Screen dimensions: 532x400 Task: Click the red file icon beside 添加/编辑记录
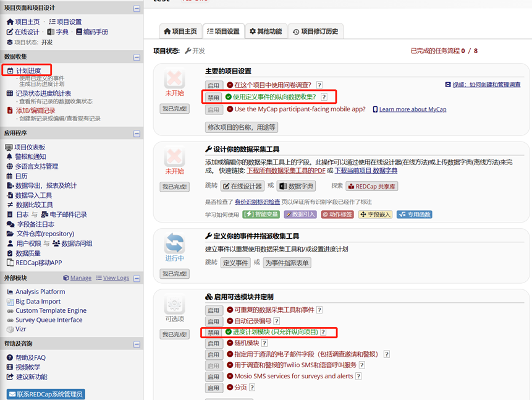click(10, 111)
